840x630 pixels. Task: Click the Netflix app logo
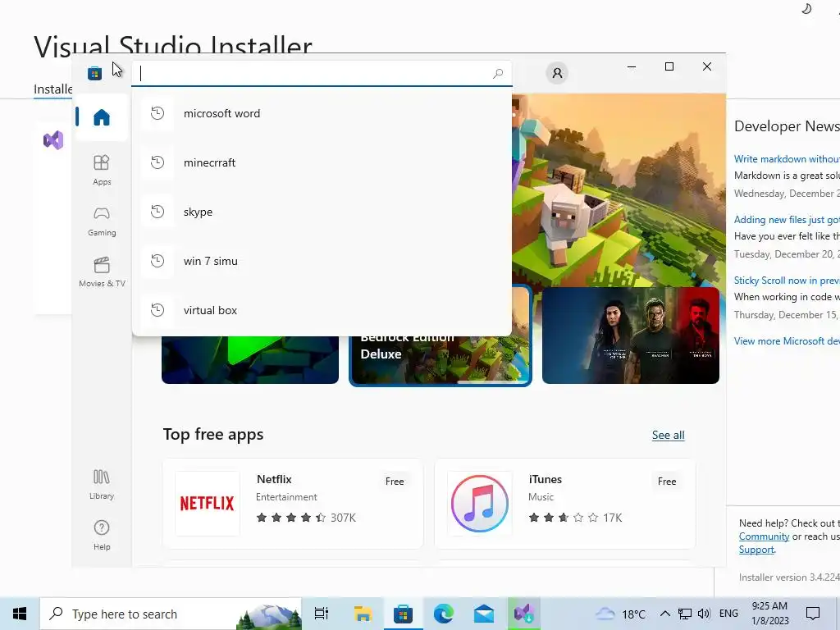tap(208, 503)
